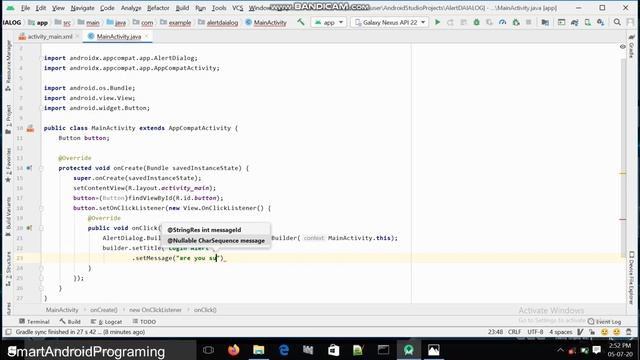Open the UTF-8 encoding selector
The height and width of the screenshot is (360, 640).
pos(535,332)
